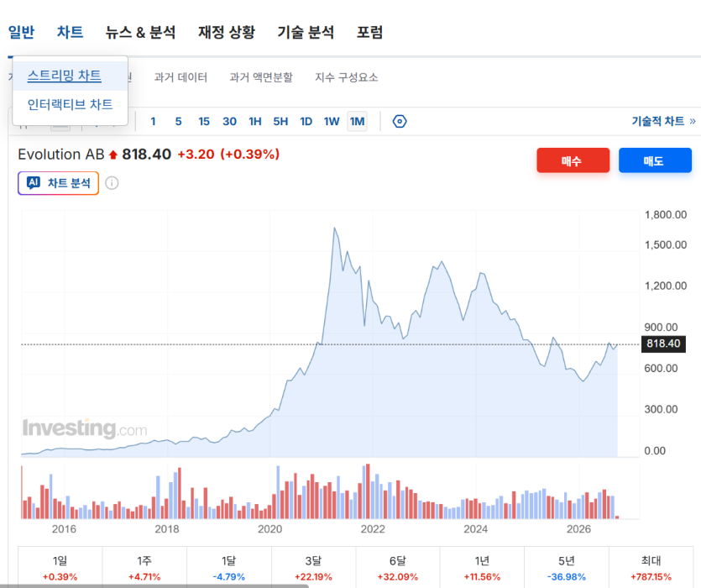Open the 차트 main tab
This screenshot has height=588, width=701.
tap(71, 32)
